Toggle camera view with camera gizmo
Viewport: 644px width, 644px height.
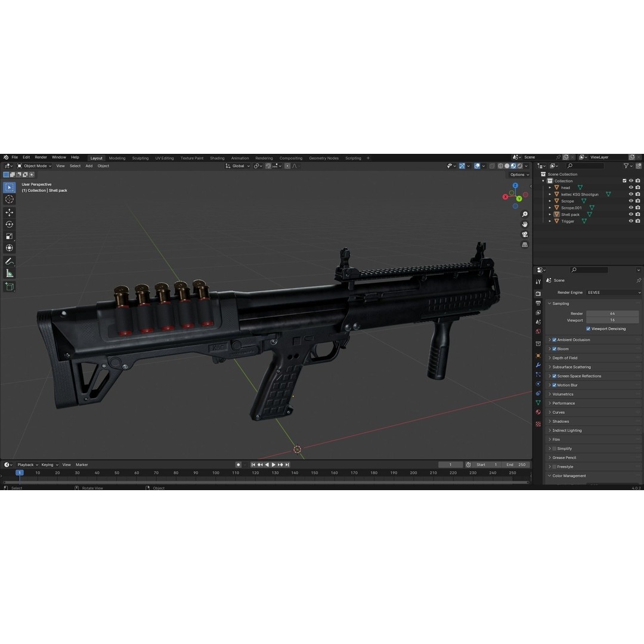[x=525, y=234]
